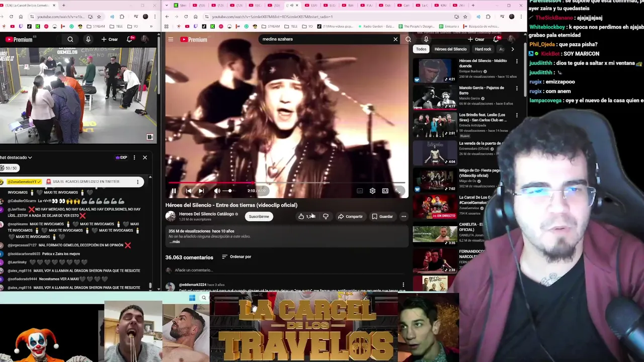
Task: Dislike the Entre dos tierras video
Action: coord(326,217)
